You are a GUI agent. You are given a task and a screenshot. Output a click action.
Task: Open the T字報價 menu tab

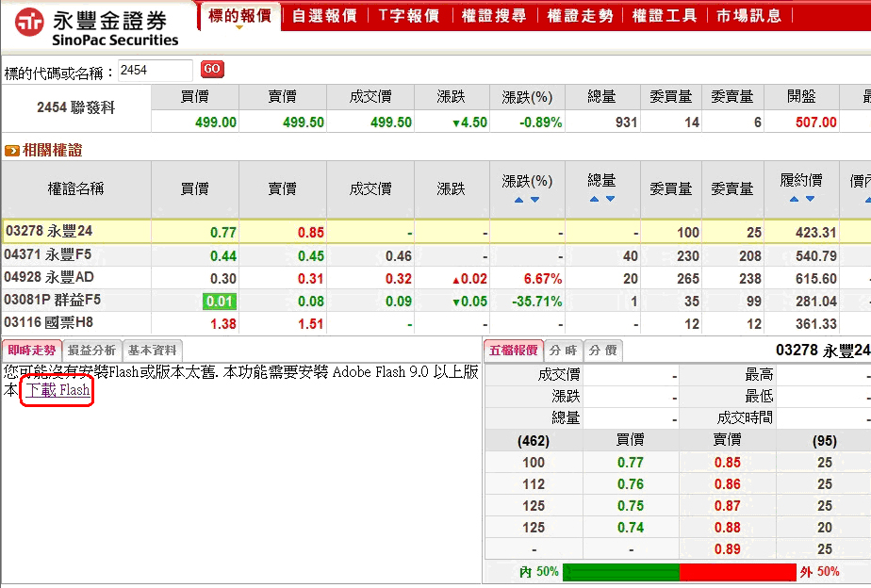[409, 15]
